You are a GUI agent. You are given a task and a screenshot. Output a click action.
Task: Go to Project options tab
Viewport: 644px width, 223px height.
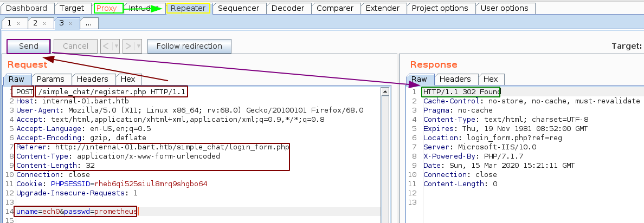[440, 8]
